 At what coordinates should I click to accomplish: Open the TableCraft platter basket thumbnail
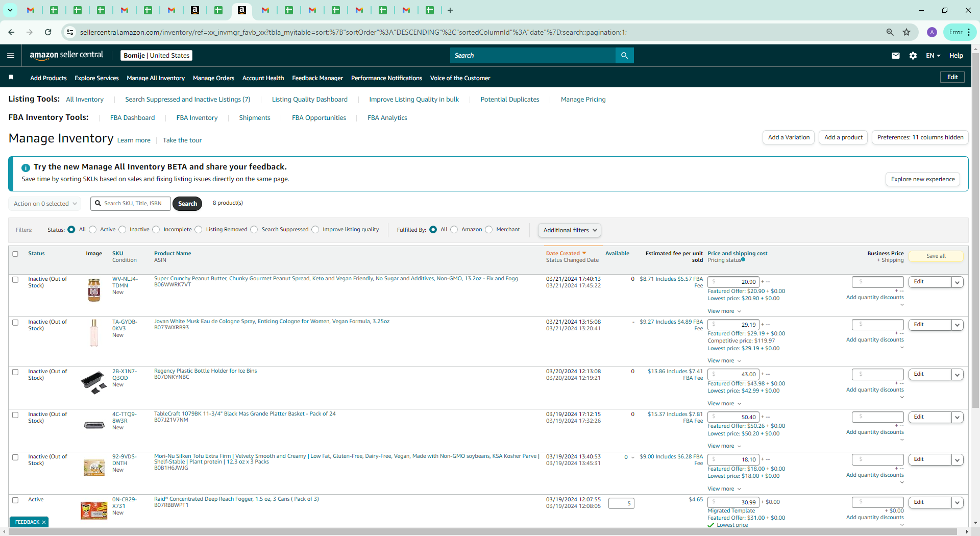[x=94, y=425]
